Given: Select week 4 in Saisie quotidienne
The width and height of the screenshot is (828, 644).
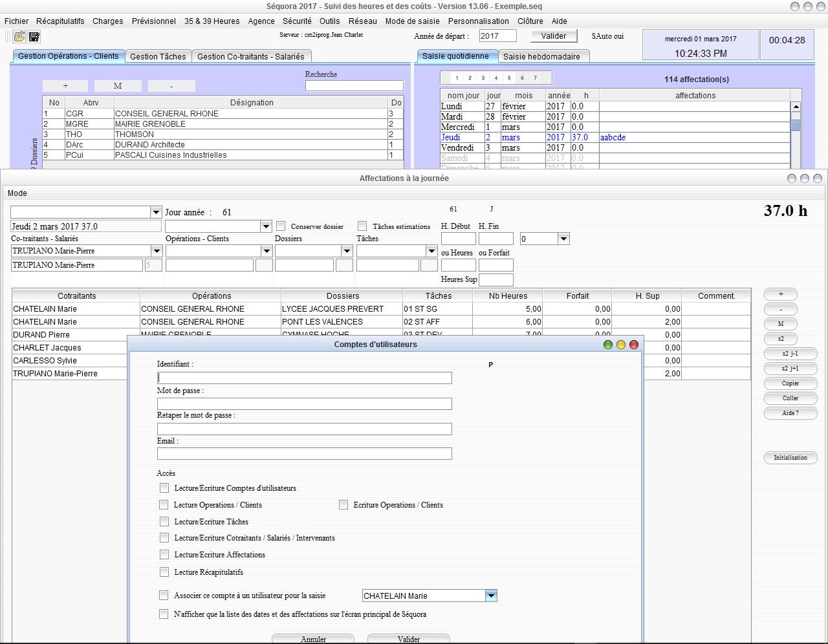Looking at the screenshot, I should [495, 78].
